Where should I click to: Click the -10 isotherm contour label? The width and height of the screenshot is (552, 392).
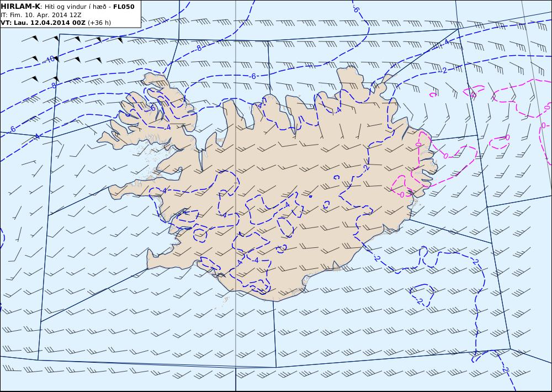[50, 60]
